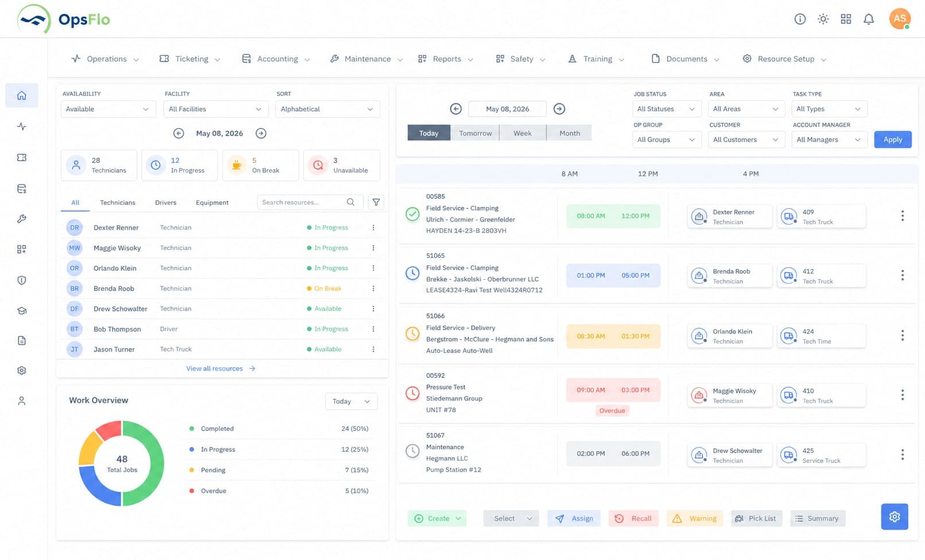Open the Op Group dropdown
The width and height of the screenshot is (925, 560).
click(667, 139)
